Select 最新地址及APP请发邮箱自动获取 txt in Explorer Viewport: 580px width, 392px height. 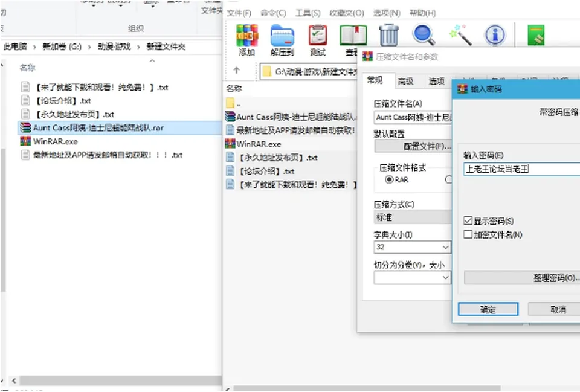[101, 155]
